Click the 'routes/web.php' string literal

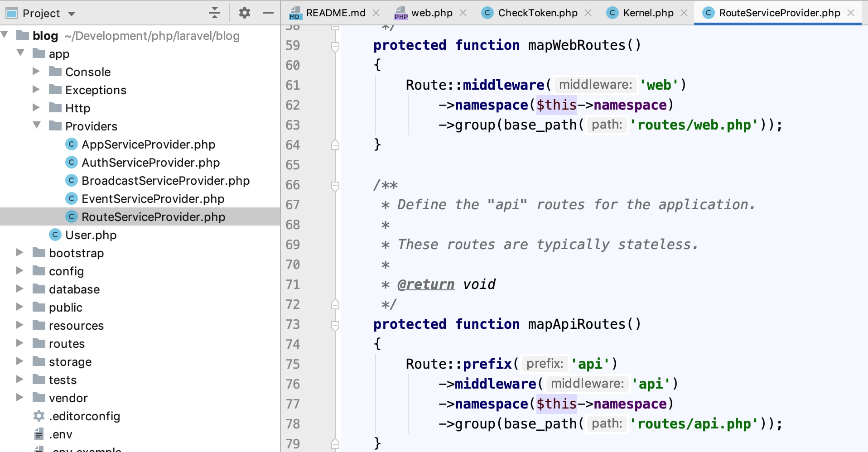(694, 125)
